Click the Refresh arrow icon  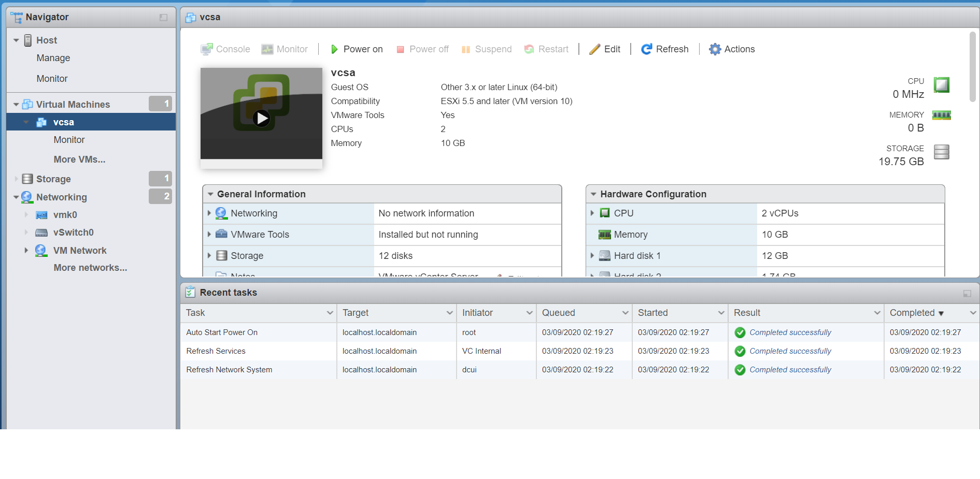coord(646,49)
